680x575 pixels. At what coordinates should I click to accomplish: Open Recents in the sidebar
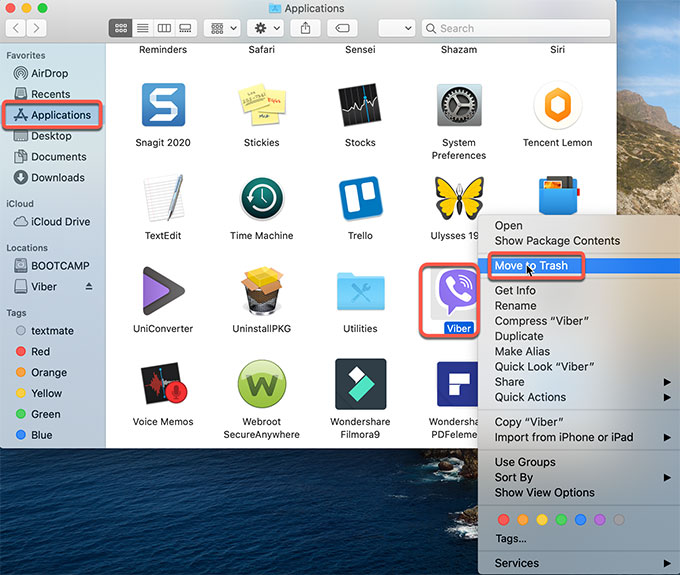[53, 94]
